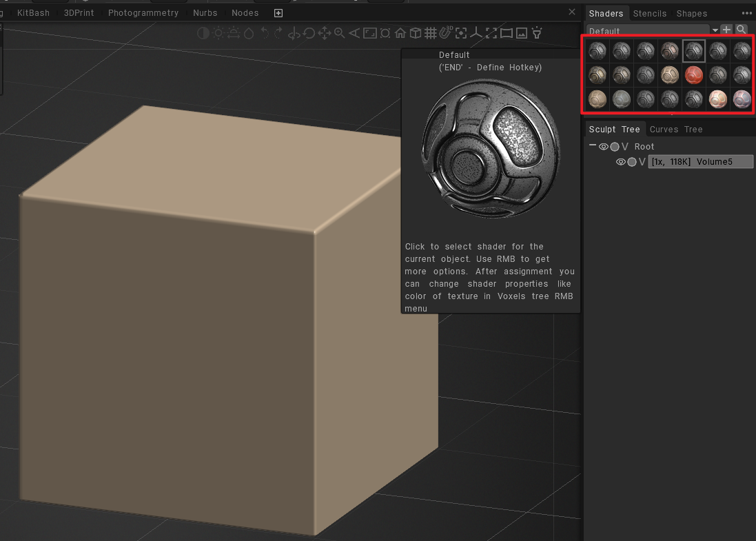Image resolution: width=756 pixels, height=541 pixels.
Task: Collapse the Root node in Sculpt Tree
Action: (592, 146)
